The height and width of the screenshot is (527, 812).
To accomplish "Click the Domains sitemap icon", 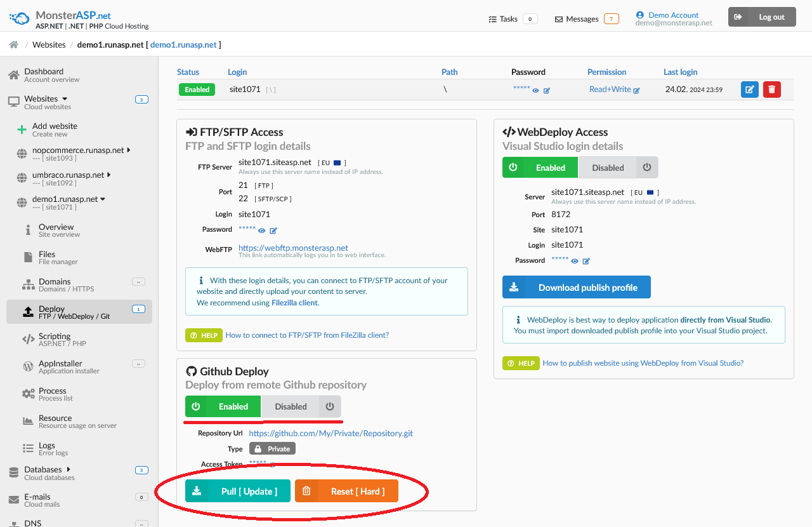I will (29, 284).
